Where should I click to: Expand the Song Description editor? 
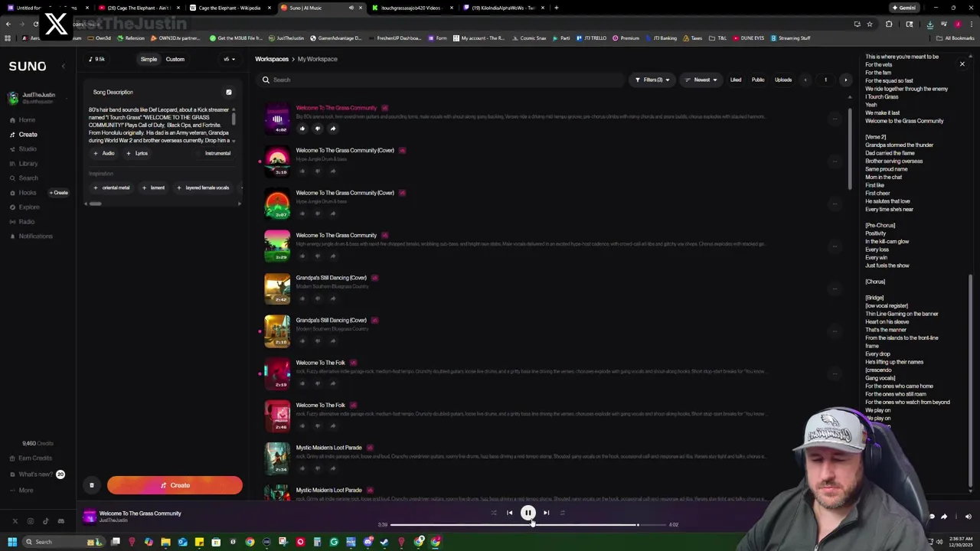pyautogui.click(x=228, y=92)
